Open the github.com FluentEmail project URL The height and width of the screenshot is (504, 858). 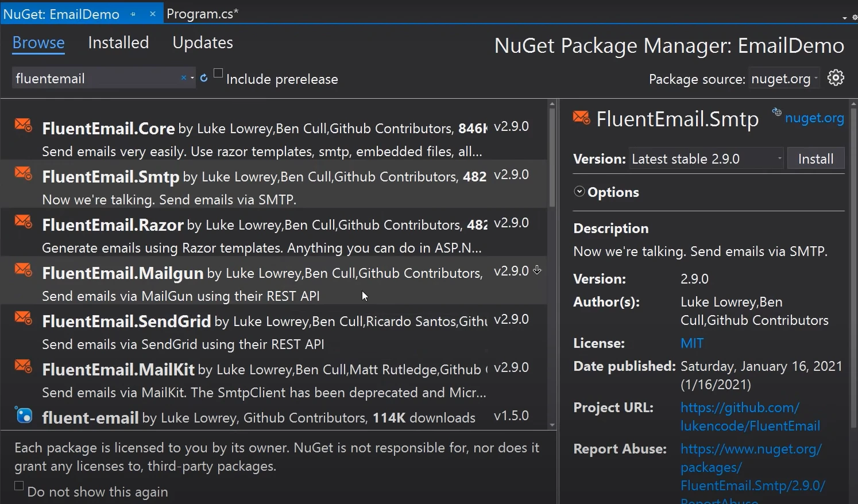pyautogui.click(x=750, y=417)
